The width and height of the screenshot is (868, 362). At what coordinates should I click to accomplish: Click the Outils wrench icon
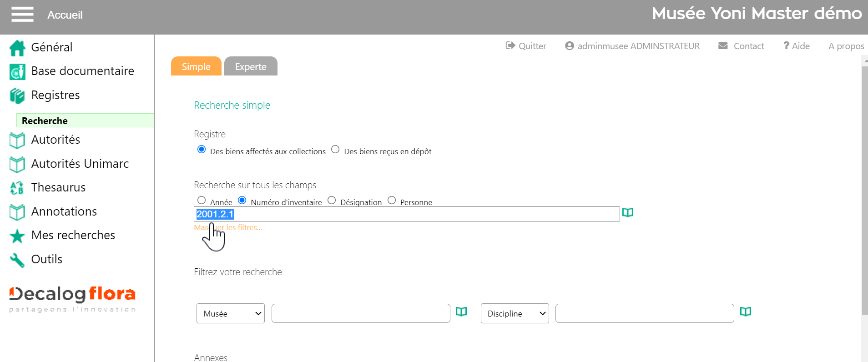click(x=17, y=260)
